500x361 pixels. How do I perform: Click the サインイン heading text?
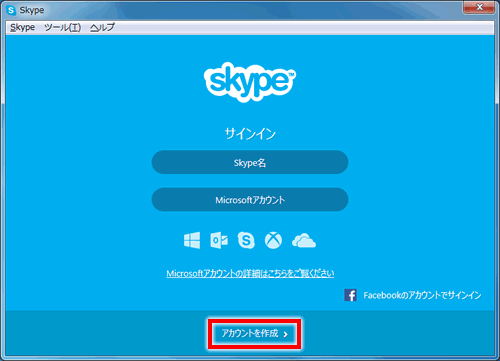(250, 134)
